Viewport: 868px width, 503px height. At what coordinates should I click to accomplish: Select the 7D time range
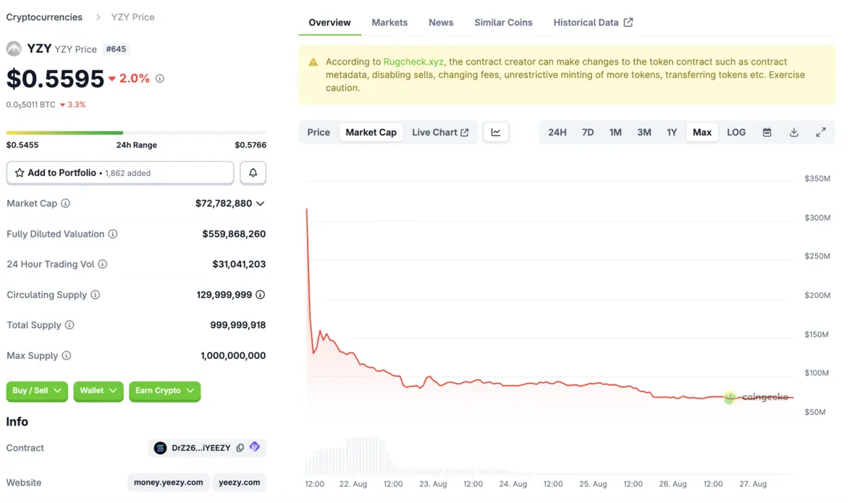[588, 132]
